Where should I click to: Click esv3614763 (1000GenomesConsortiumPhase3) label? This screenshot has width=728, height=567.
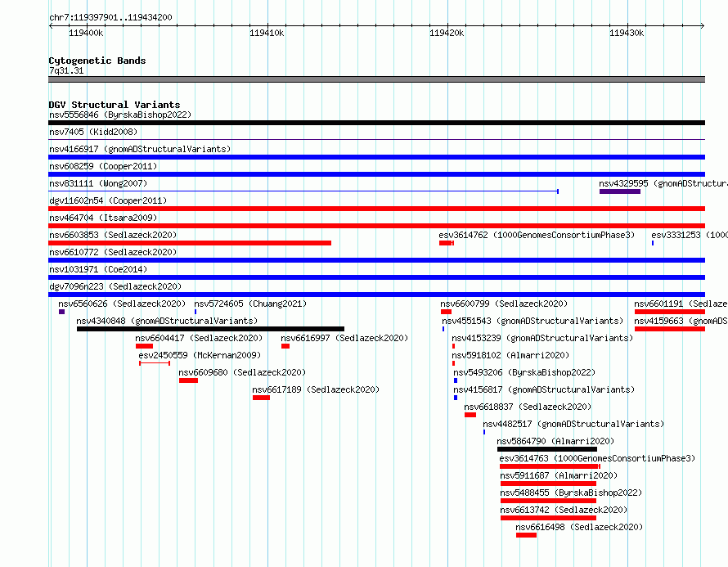[597, 458]
